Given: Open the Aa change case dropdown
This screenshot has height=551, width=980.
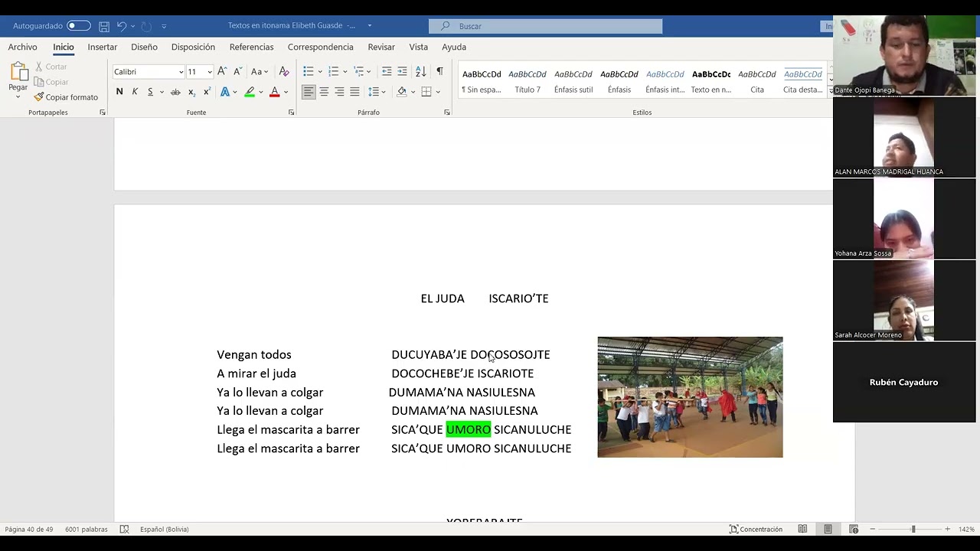Looking at the screenshot, I should click(259, 71).
